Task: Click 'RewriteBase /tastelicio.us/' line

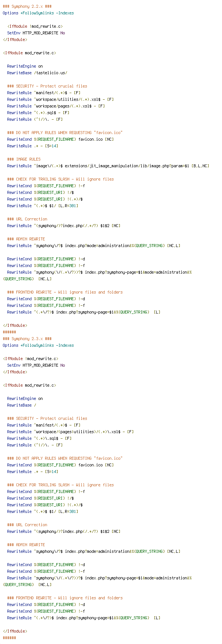Action: pos(37,73)
